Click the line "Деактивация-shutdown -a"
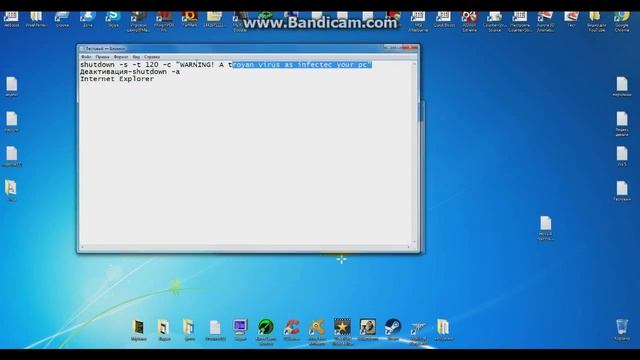640x360 pixels. click(x=130, y=72)
